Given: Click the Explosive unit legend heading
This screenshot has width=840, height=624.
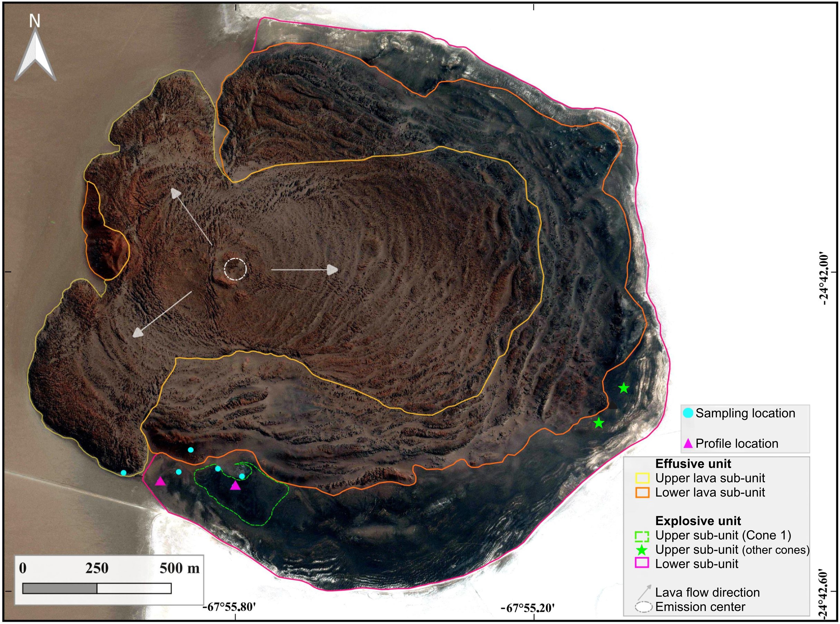Looking at the screenshot, I should (x=698, y=521).
